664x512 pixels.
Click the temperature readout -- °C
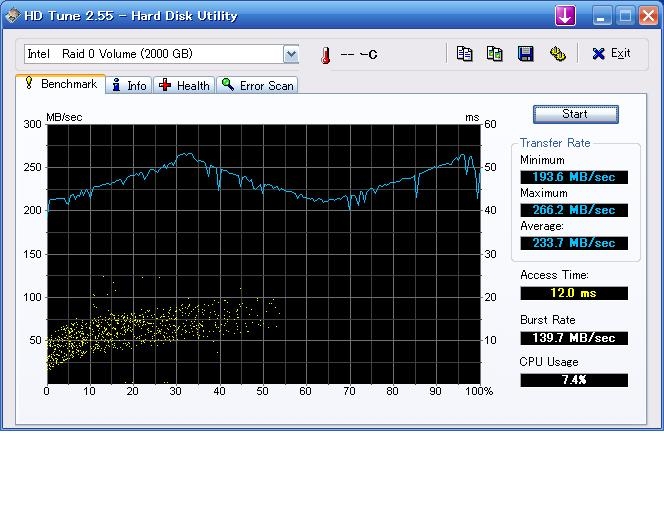click(x=359, y=54)
